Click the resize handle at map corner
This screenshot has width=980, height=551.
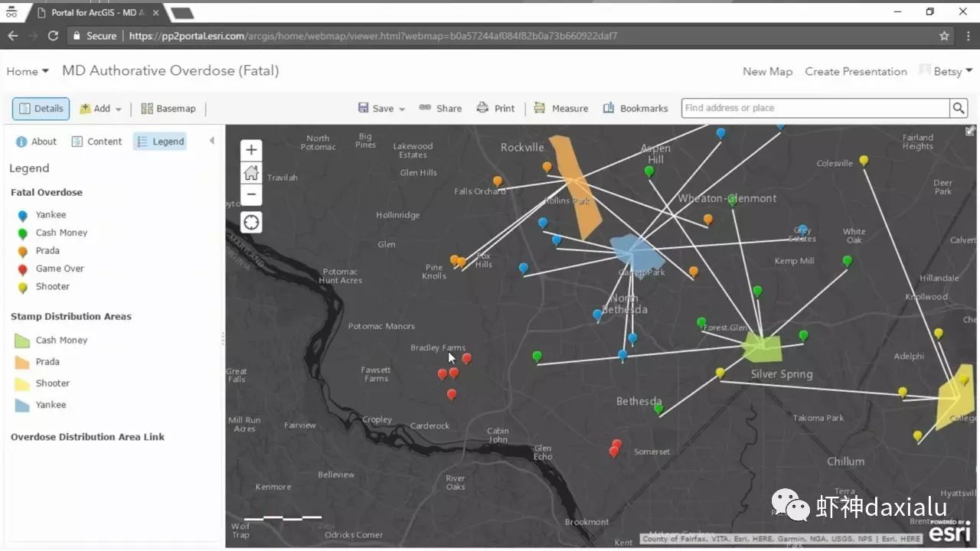pos(971,131)
